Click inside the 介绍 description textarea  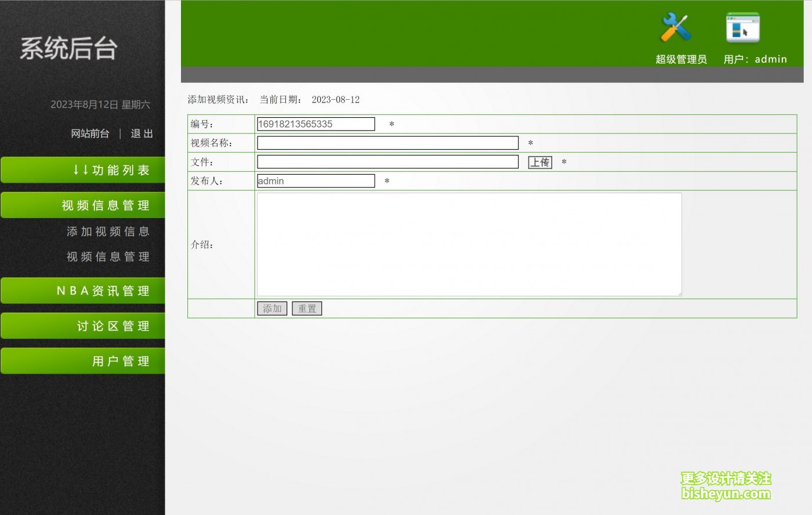point(469,245)
